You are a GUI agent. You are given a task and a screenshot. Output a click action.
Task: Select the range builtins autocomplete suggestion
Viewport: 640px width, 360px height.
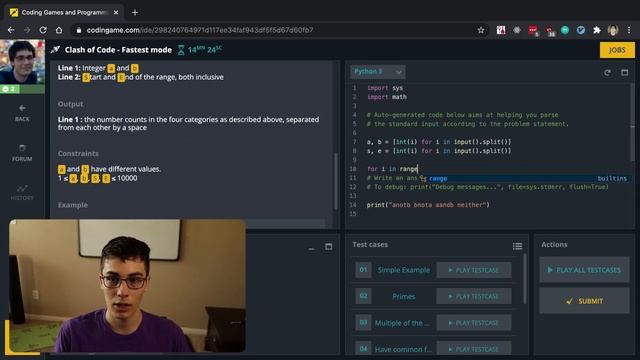tap(525, 178)
